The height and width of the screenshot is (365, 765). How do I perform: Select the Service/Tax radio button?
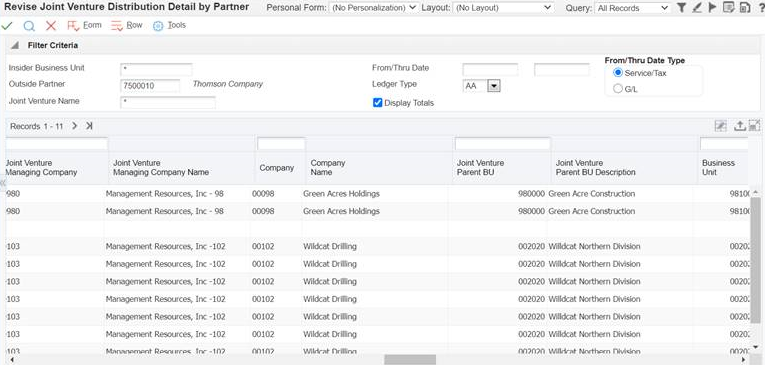[x=618, y=73]
